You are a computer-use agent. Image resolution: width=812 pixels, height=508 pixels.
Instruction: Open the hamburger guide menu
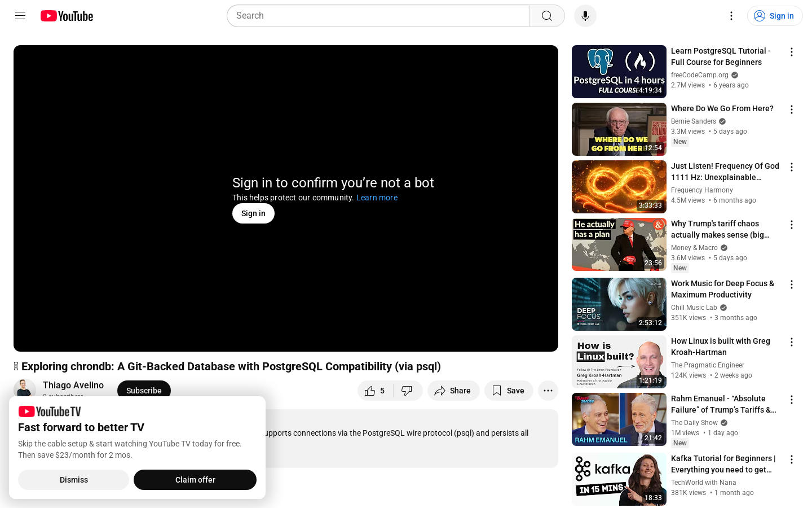pos(20,16)
